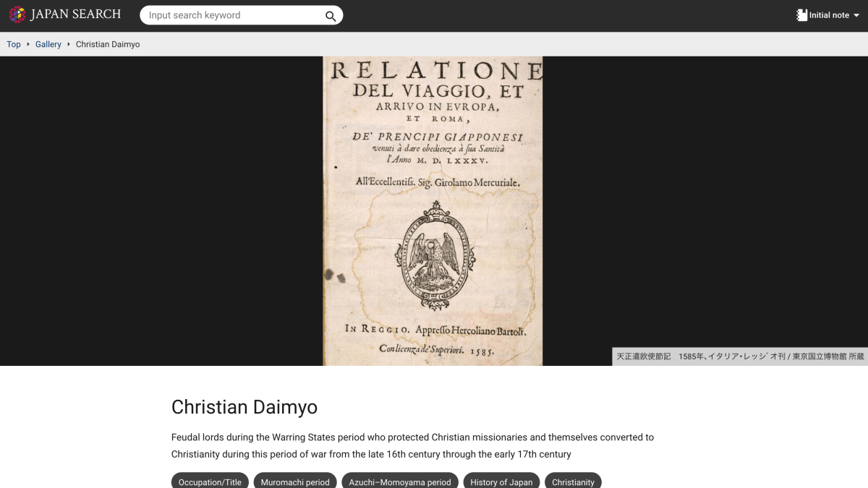This screenshot has height=488, width=868.
Task: Open the Gallery breadcrumb link
Action: (48, 44)
